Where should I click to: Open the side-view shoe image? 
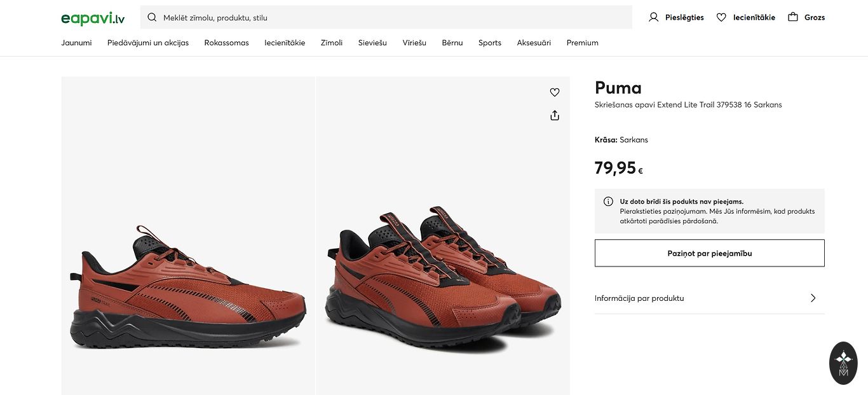pyautogui.click(x=188, y=286)
